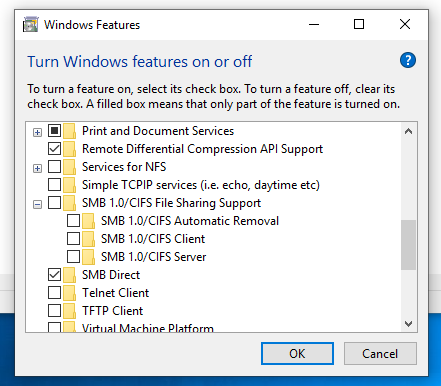Click the Windows Features title bar icon
The image size is (441, 386).
31,25
